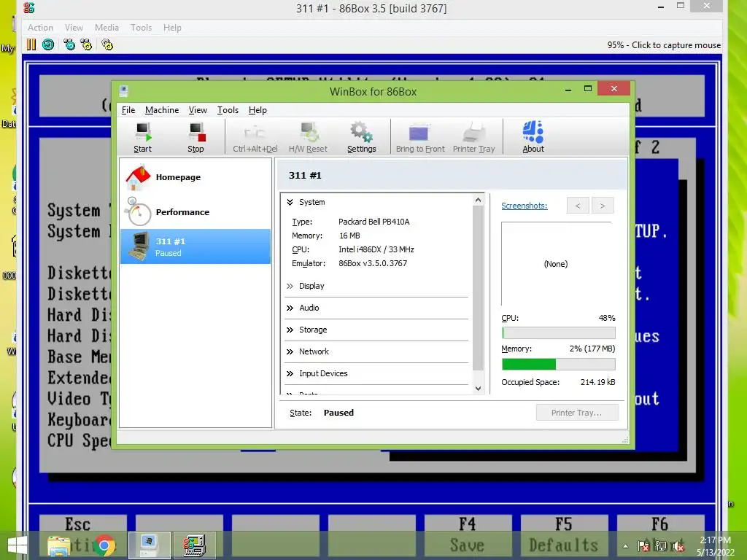Click the Action Center flag tray icon
747x560 pixels.
coord(643,546)
